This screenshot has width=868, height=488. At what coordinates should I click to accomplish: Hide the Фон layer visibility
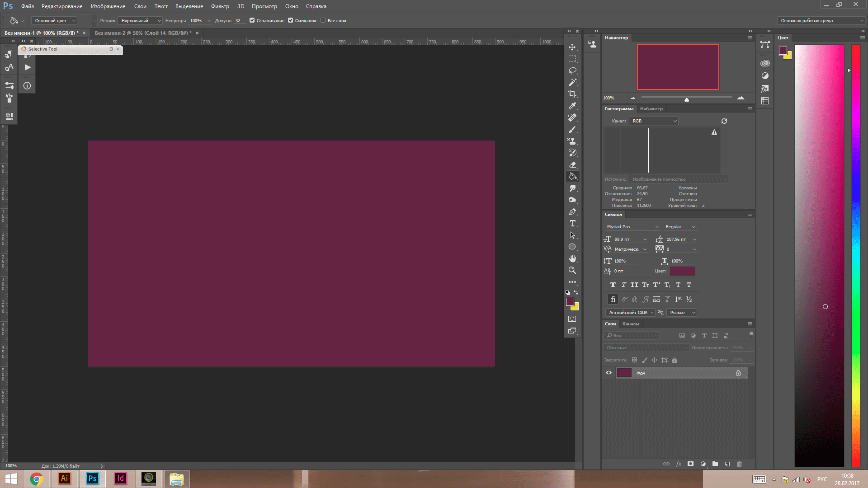609,373
